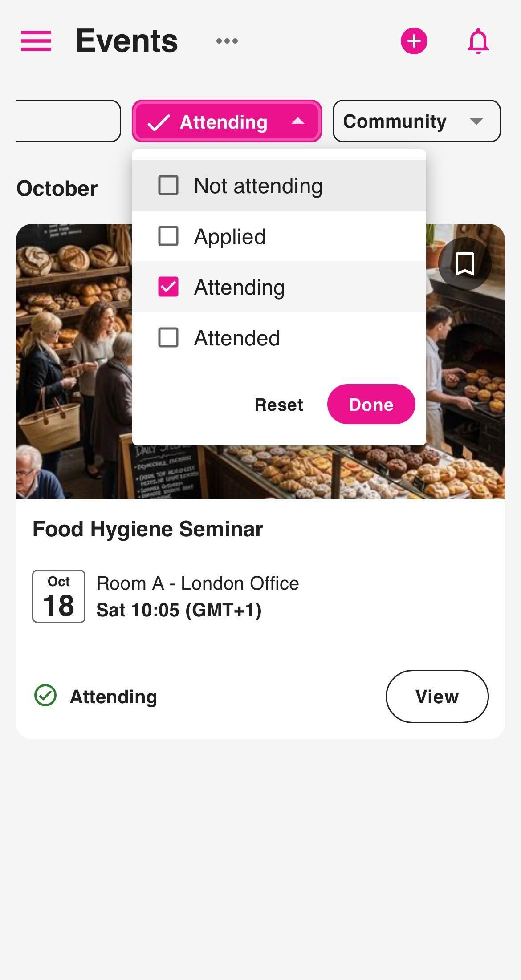Check the Applied checkbox
The image size is (521, 980).
click(x=168, y=236)
